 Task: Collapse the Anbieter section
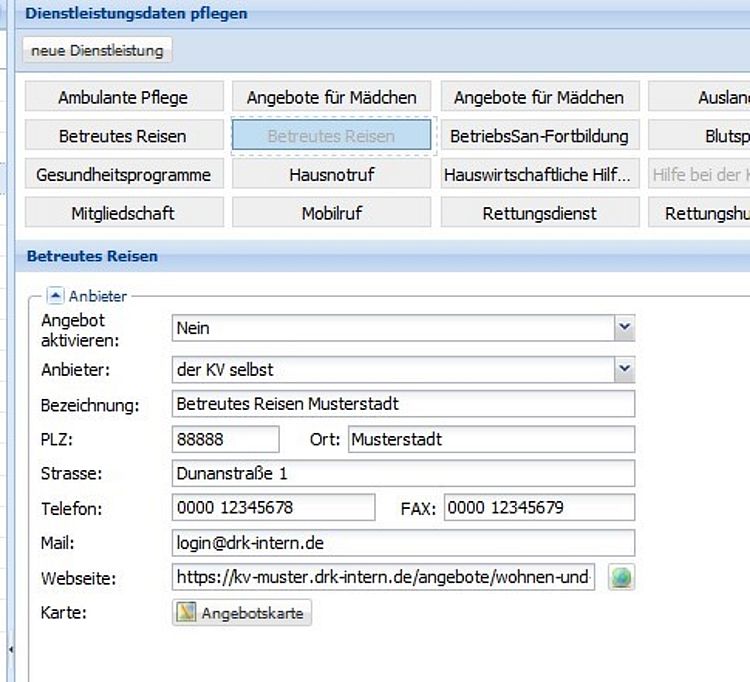[x=56, y=296]
